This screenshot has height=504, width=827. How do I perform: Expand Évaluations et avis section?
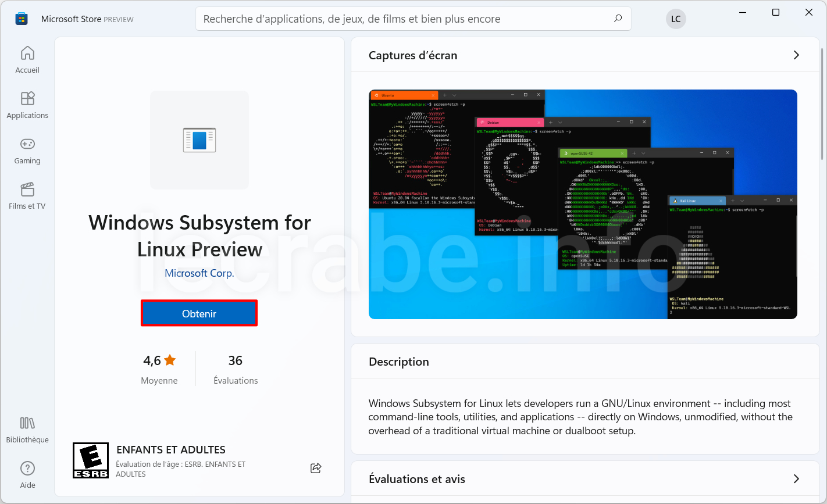796,479
